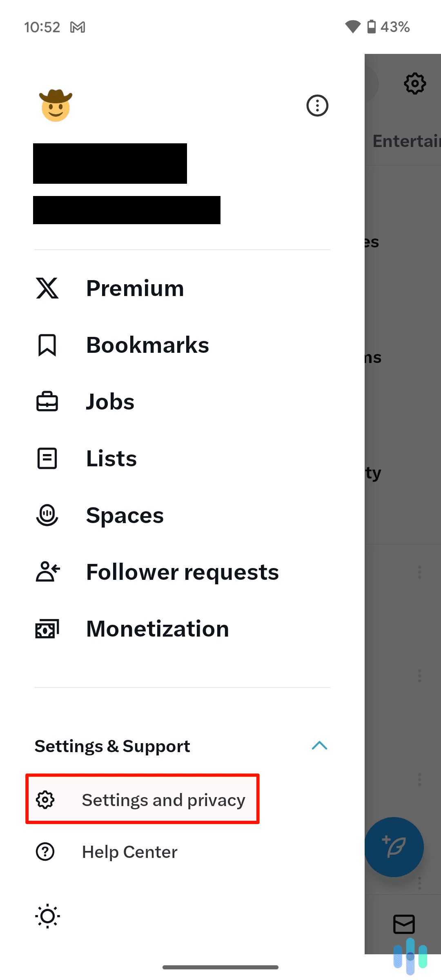Open Spaces via the microphone icon

pos(47,515)
